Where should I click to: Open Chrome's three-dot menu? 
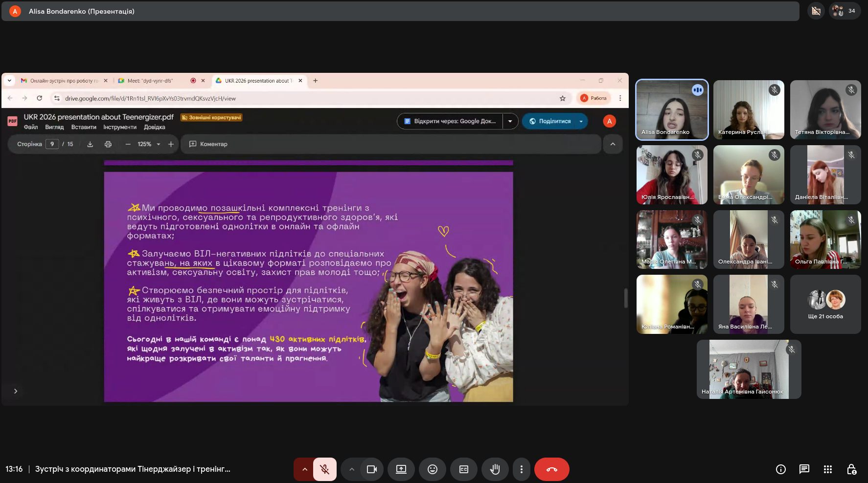620,98
